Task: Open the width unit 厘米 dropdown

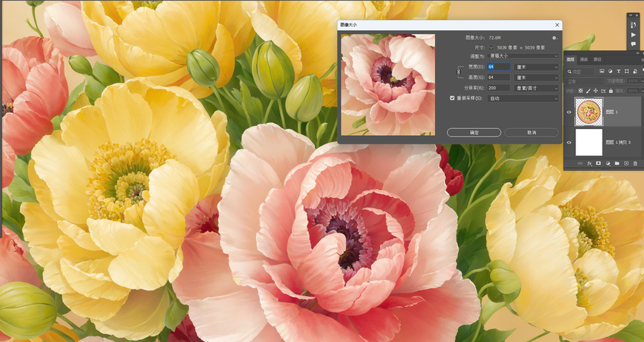Action: click(x=537, y=67)
